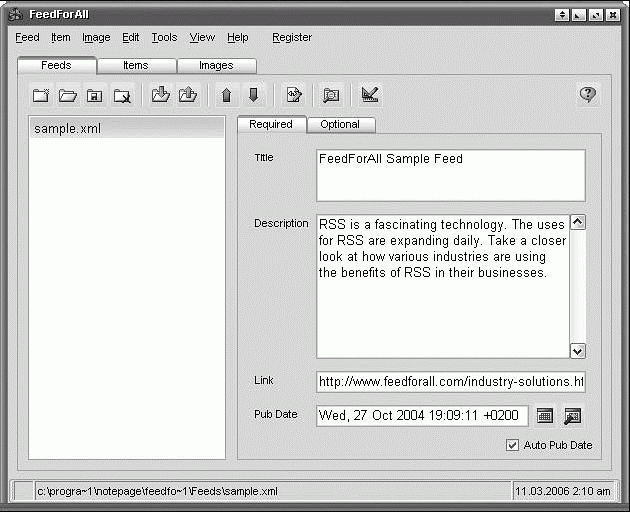Click the roll-up arrows button in title bar
The height and width of the screenshot is (512, 630).
pos(562,15)
